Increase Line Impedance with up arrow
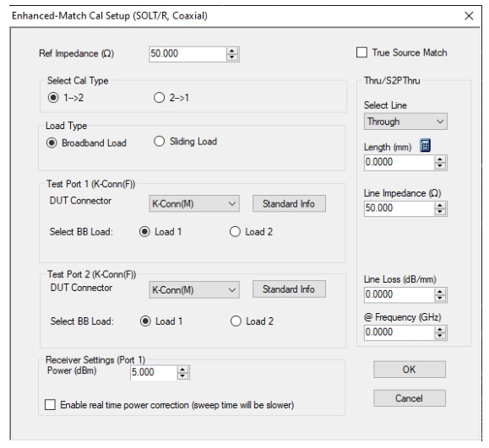Image resolution: width=489 pixels, height=448 pixels. coord(440,205)
